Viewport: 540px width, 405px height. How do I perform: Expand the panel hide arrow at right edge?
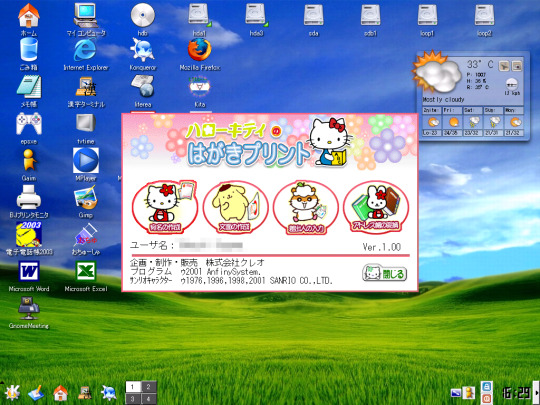[536, 393]
